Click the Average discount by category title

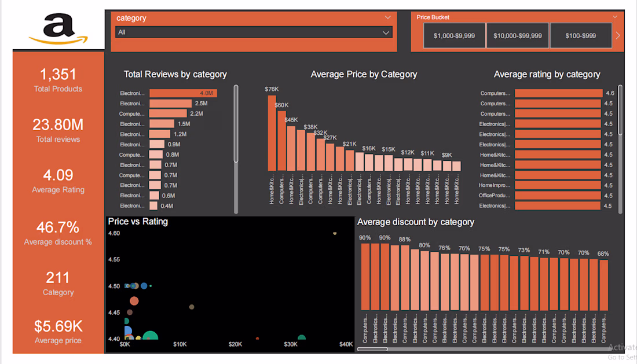416,222
